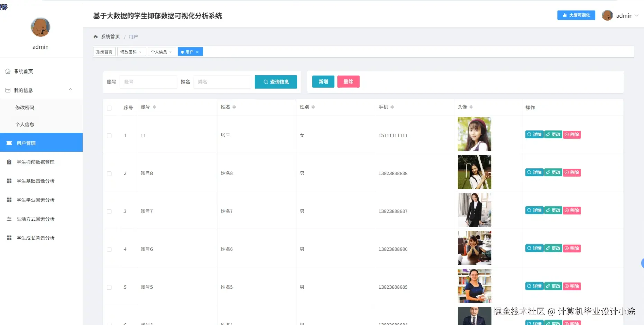Open 学生基础画像分析 menu item
The image size is (644, 325).
pyautogui.click(x=42, y=181)
